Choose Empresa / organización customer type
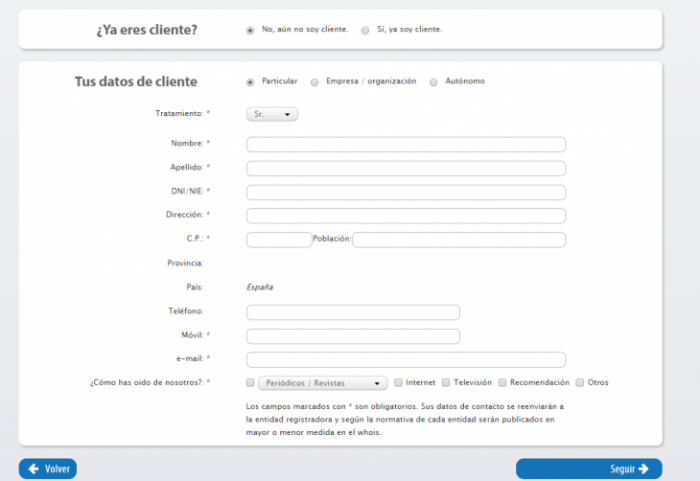The height and width of the screenshot is (481, 700). [x=315, y=82]
